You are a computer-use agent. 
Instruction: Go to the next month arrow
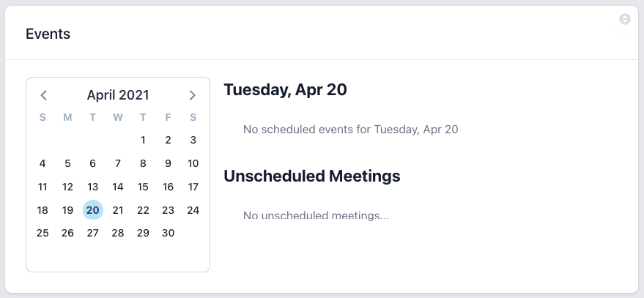(x=192, y=95)
